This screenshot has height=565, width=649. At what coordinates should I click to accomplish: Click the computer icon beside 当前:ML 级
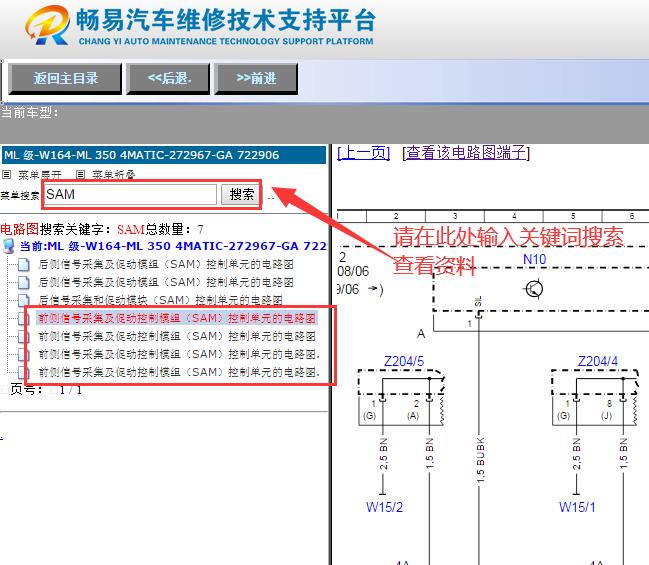pyautogui.click(x=8, y=246)
